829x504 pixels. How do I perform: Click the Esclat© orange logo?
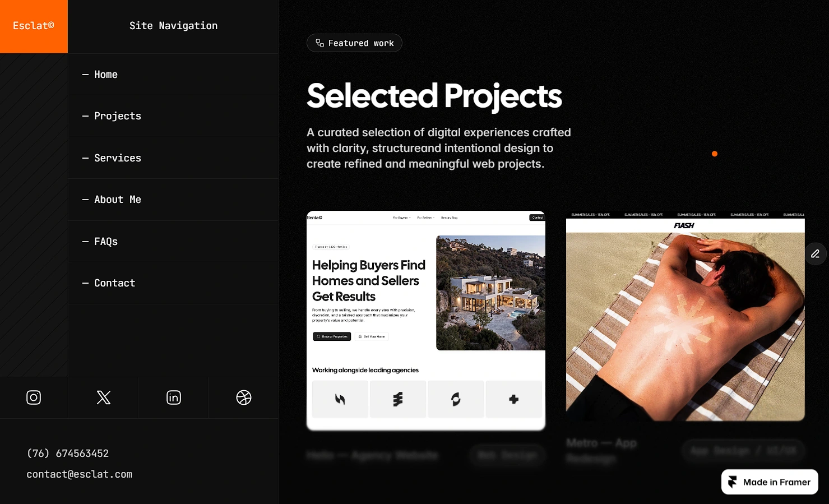[x=34, y=26]
